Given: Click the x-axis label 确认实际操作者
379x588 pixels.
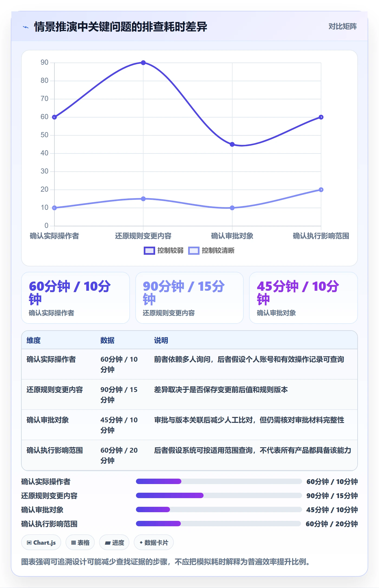Looking at the screenshot, I should coord(54,236).
